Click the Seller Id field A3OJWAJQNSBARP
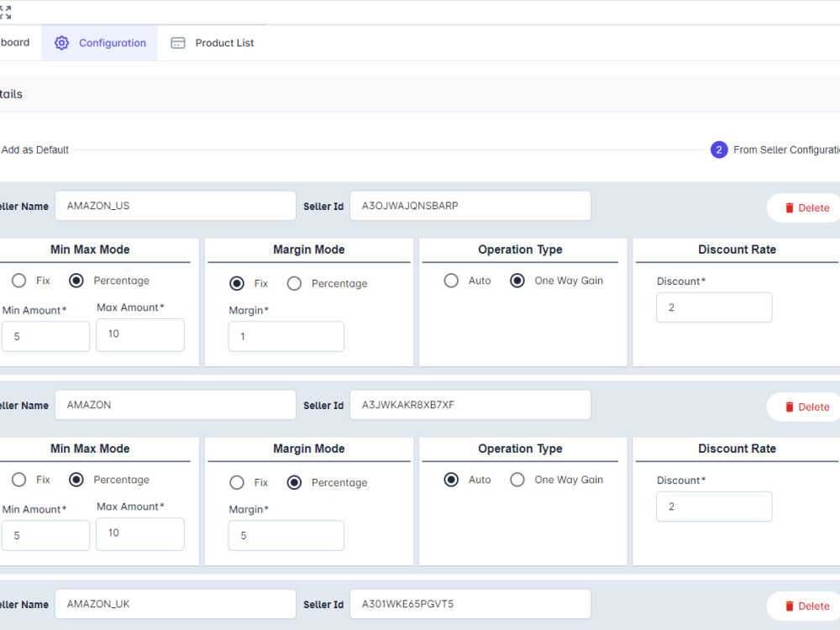Screen dimensions: 840x630 [x=470, y=206]
